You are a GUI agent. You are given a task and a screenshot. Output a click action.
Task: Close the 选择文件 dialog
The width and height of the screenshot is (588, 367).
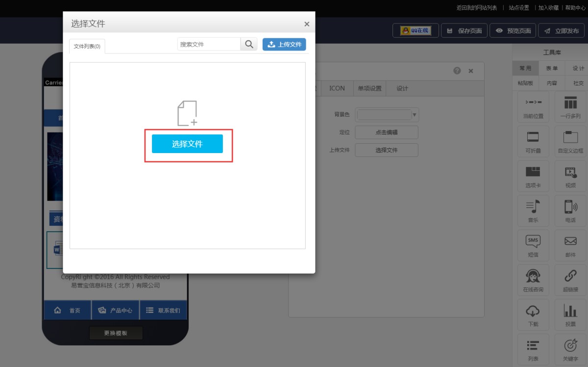(307, 24)
